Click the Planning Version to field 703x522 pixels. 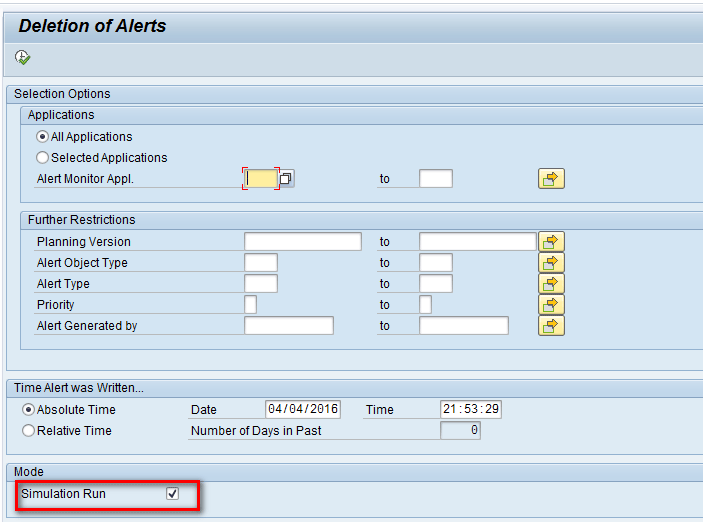[x=477, y=241]
